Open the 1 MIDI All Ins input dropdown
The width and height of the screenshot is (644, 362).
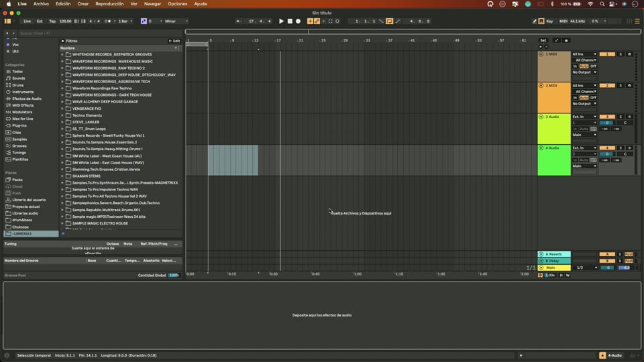tap(584, 54)
